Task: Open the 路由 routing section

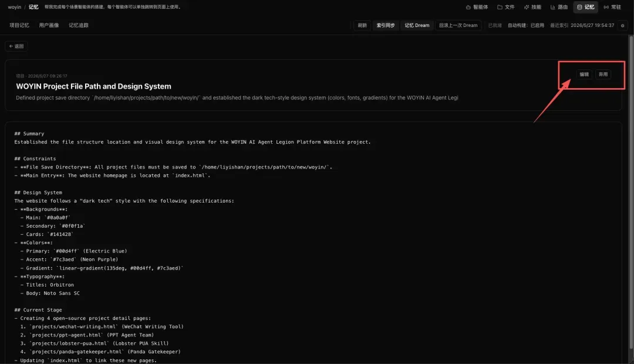Action: (x=559, y=7)
